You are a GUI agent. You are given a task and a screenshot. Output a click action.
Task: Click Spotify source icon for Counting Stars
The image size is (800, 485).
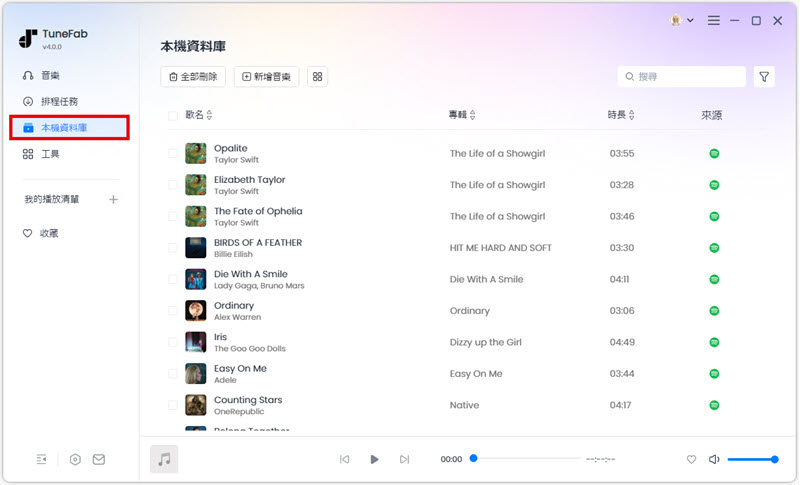point(714,405)
